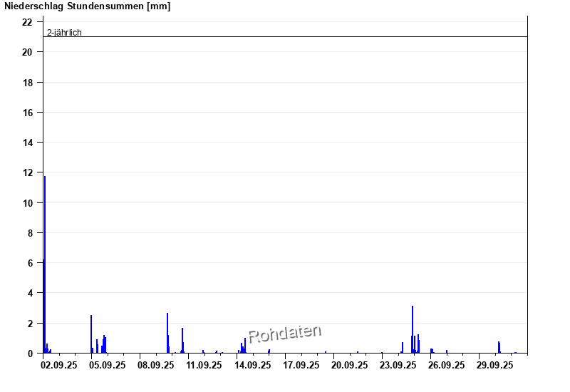
Task: Click the 08.09.25 x-axis label
Action: 156,365
